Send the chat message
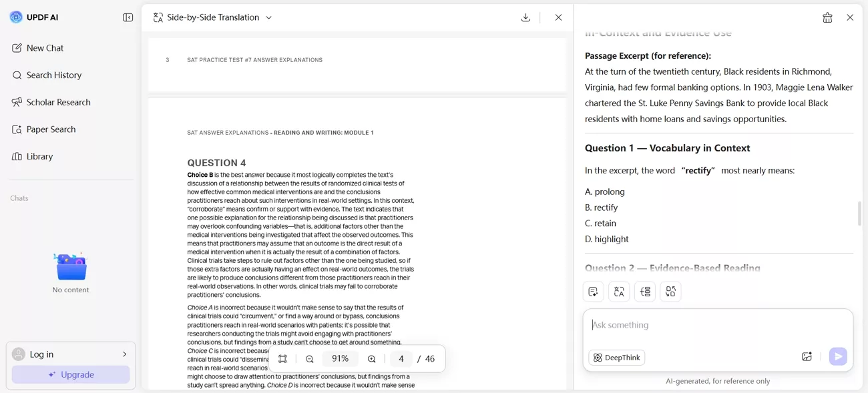The width and height of the screenshot is (868, 393). 838,356
